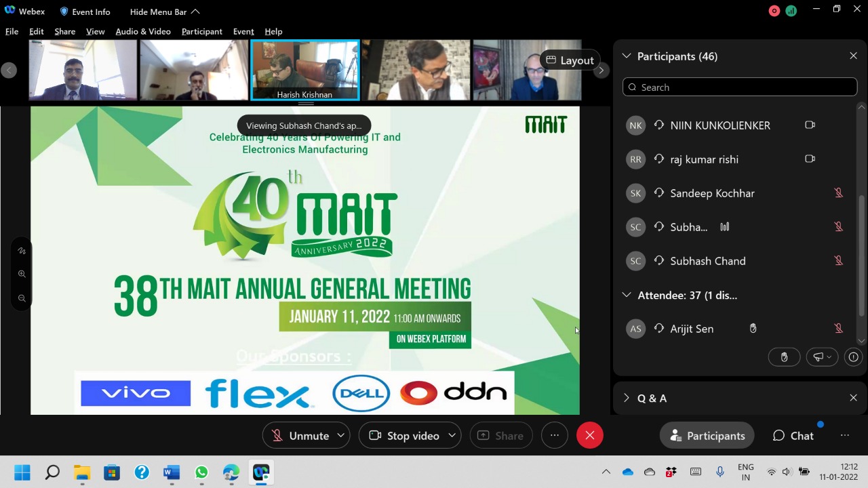Toggle Hide Menu Bar
Viewport: 868px width, 488px height.
(x=165, y=12)
